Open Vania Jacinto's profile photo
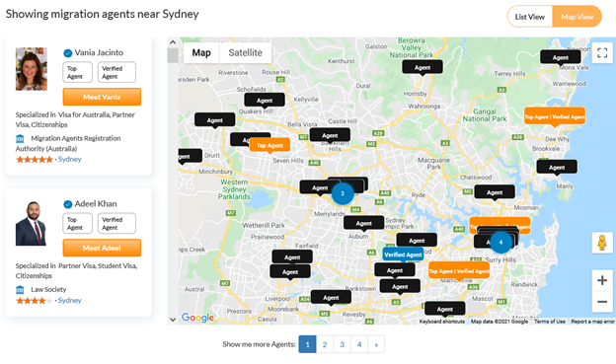 (x=32, y=69)
